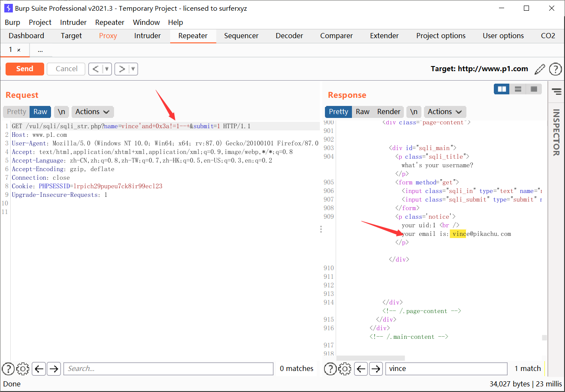The width and height of the screenshot is (565, 392).
Task: Open the Intruder tab
Action: point(147,36)
